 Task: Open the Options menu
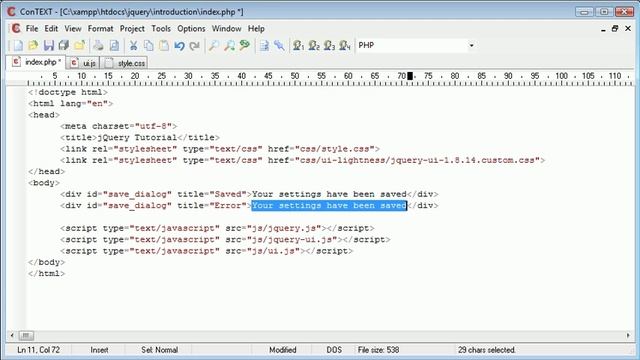tap(191, 29)
